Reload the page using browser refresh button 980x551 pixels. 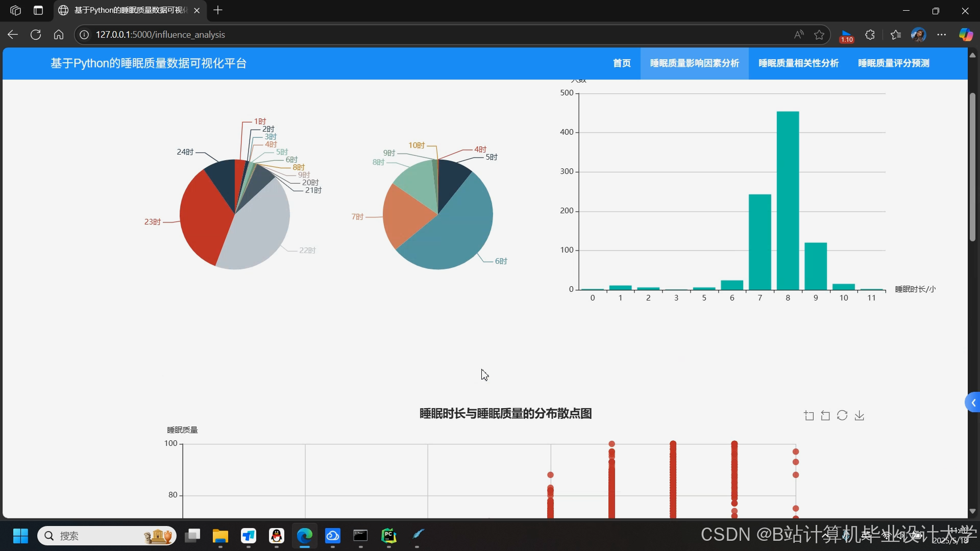click(x=36, y=35)
